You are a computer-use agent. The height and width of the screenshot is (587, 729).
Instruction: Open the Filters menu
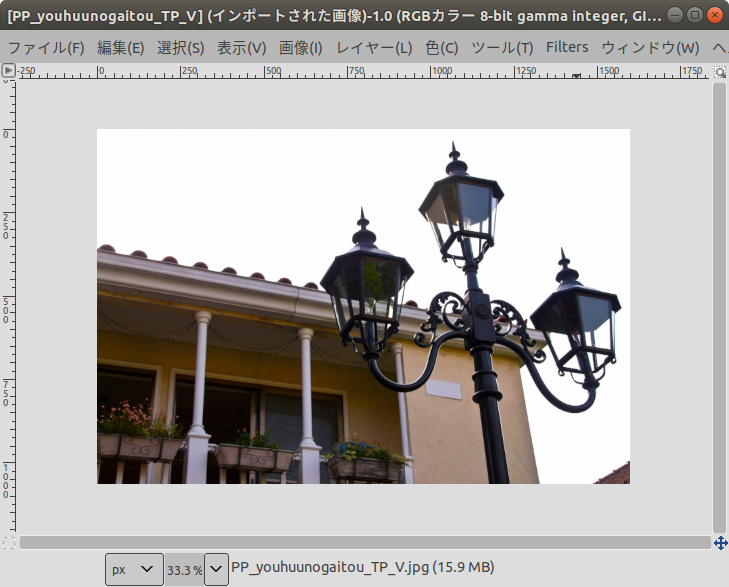click(567, 47)
